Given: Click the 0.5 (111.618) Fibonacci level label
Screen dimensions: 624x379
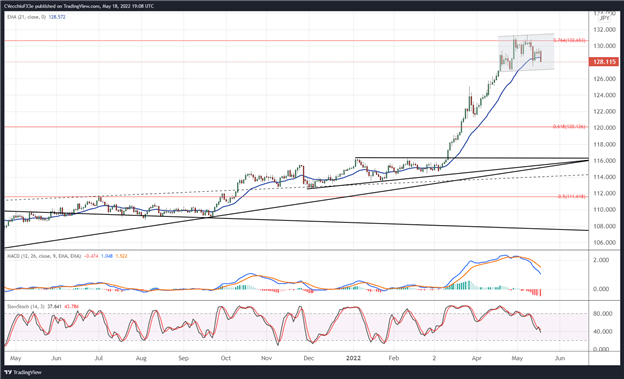Looking at the screenshot, I should [571, 196].
